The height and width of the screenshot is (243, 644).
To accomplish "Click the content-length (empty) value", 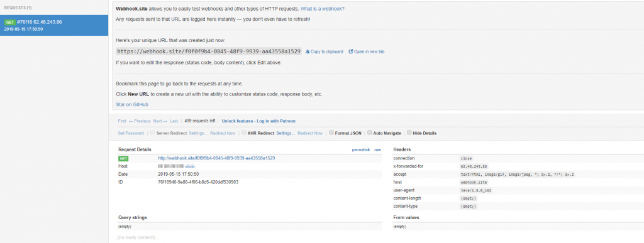I will point(469,198).
